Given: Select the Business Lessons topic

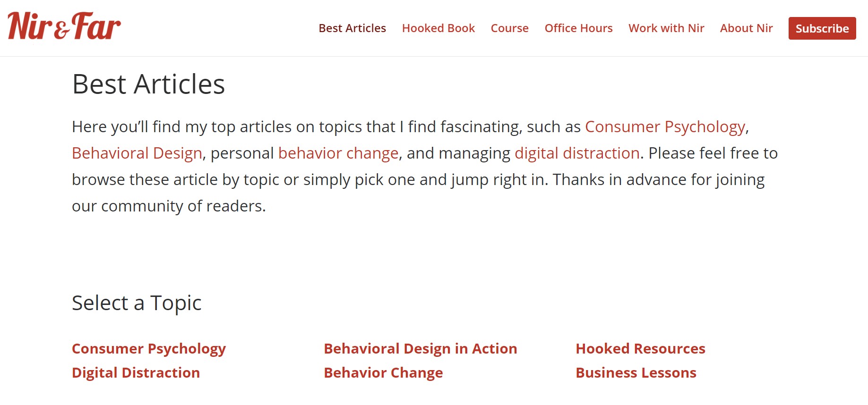Looking at the screenshot, I should point(636,373).
